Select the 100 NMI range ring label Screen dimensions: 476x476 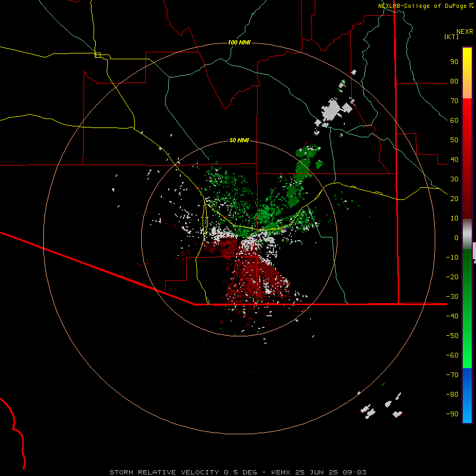239,42
